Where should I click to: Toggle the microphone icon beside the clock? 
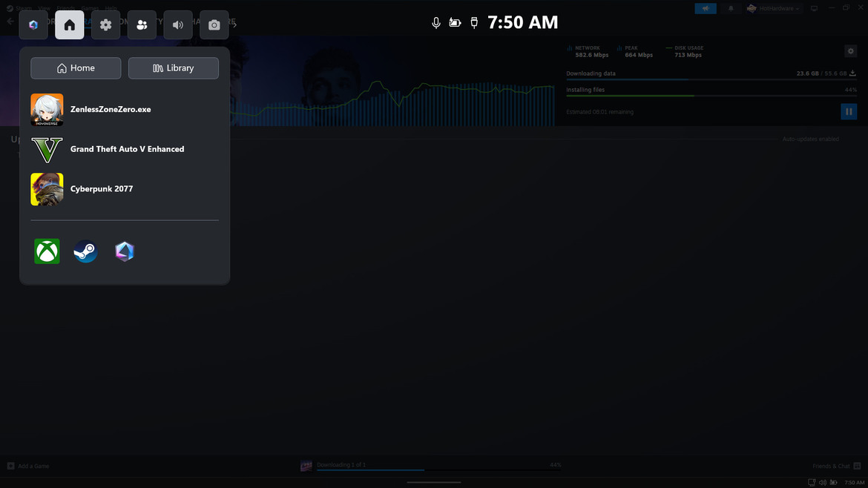(x=436, y=23)
